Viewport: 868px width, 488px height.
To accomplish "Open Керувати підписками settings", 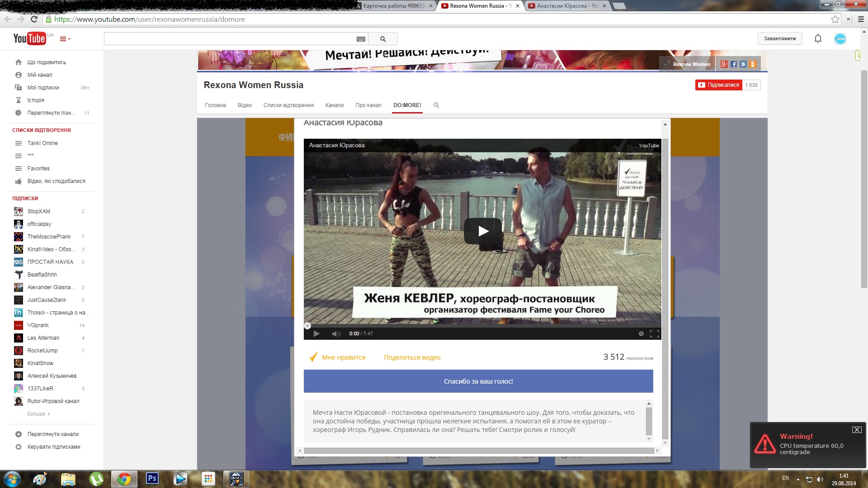I will pos(54,447).
